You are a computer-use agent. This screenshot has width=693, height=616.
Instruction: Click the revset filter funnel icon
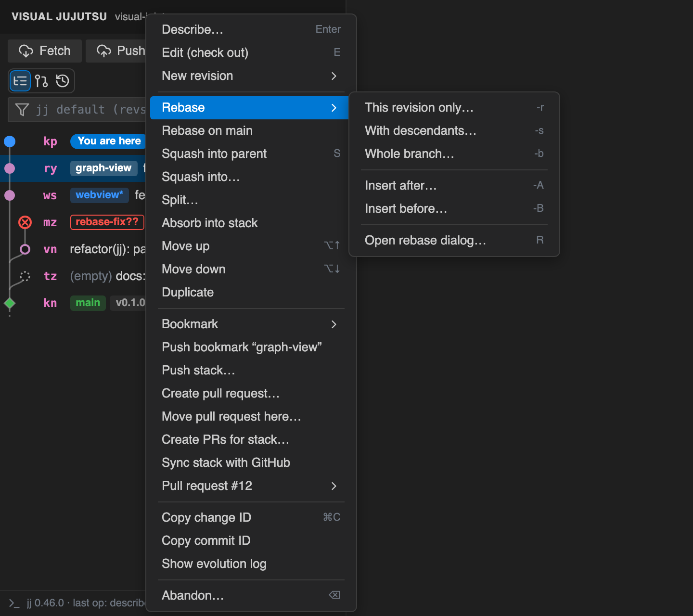click(22, 110)
